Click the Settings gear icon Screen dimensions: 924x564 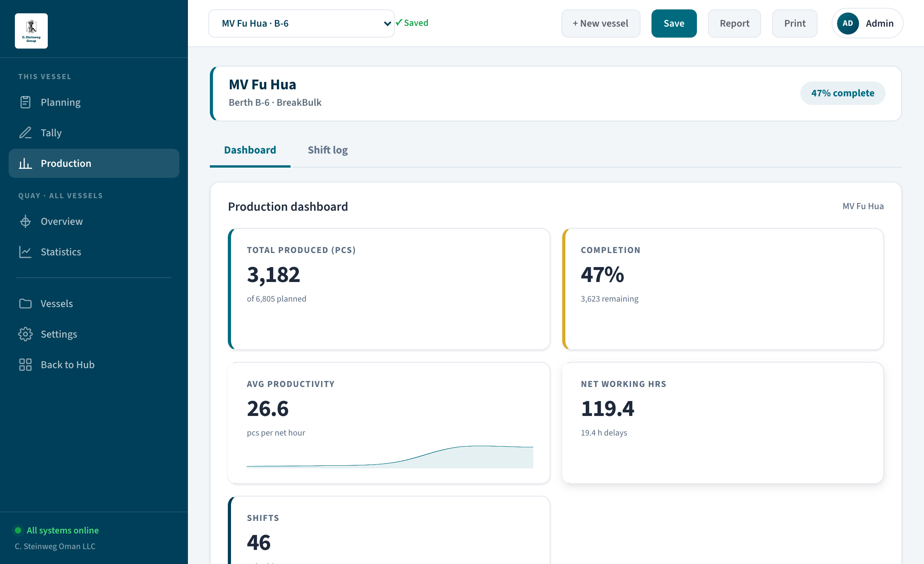coord(25,334)
